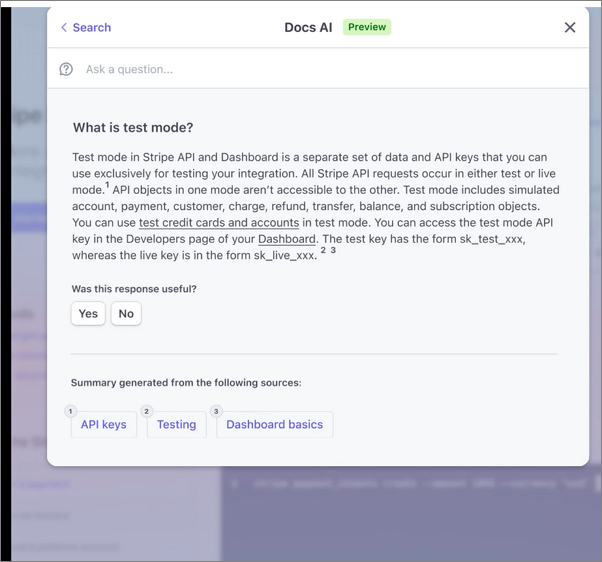The width and height of the screenshot is (602, 562).
Task: Click footnote reference 2 after sk_live_xxx
Action: point(323,250)
